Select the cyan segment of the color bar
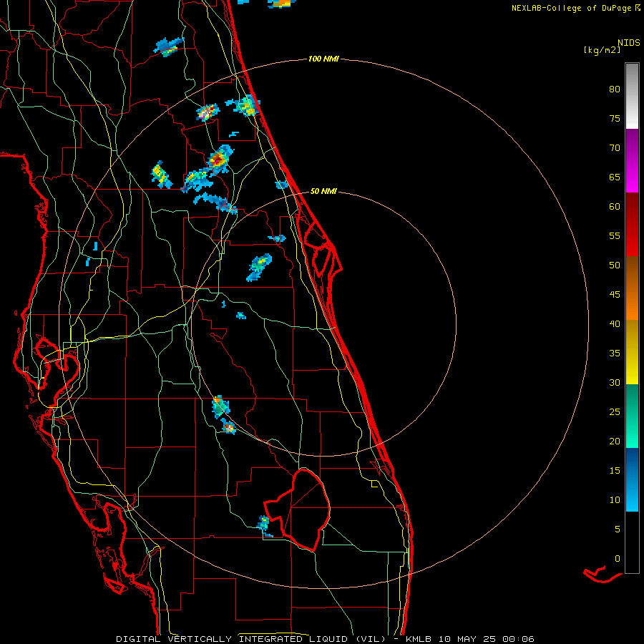Screen dimensions: 644x644 [x=632, y=495]
